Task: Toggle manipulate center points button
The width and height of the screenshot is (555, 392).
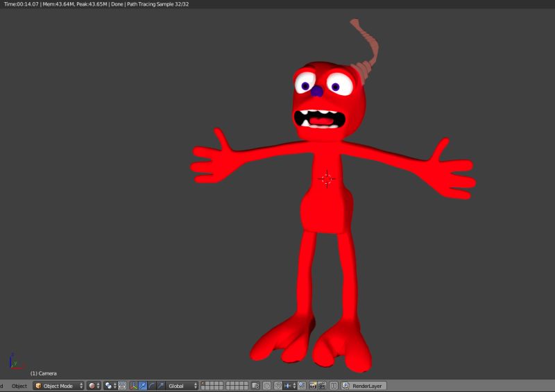Action: (x=123, y=386)
